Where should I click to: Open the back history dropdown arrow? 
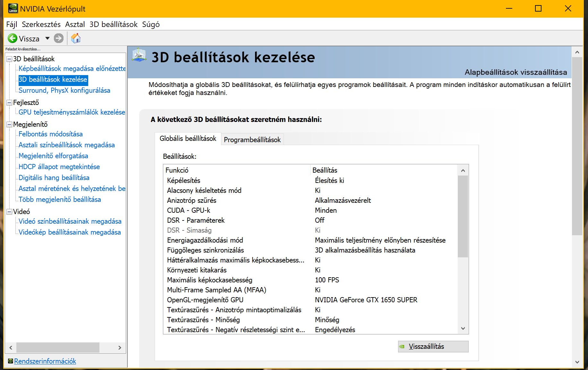coord(47,39)
